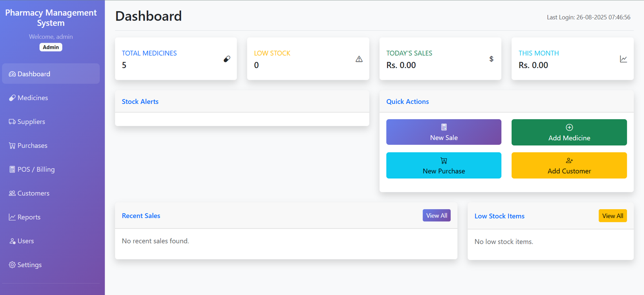Click the Admin role badge
Screen dimensions: 644x295
click(51, 47)
